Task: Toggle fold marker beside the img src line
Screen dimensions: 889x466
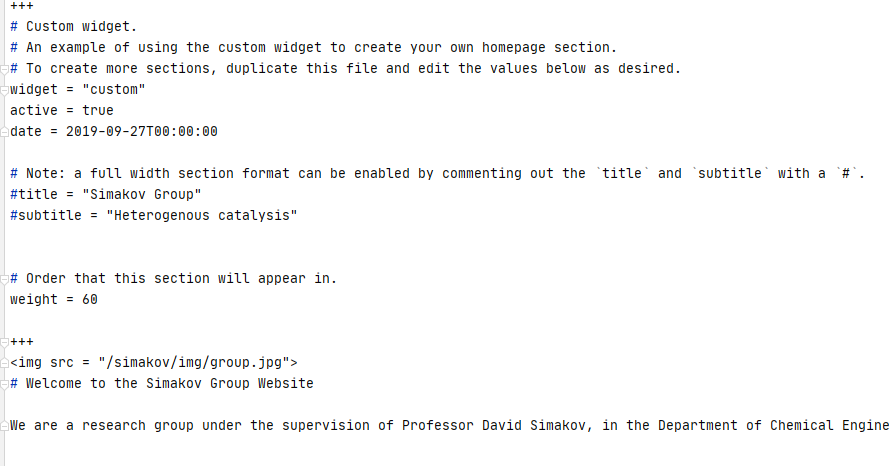Action: (4, 363)
